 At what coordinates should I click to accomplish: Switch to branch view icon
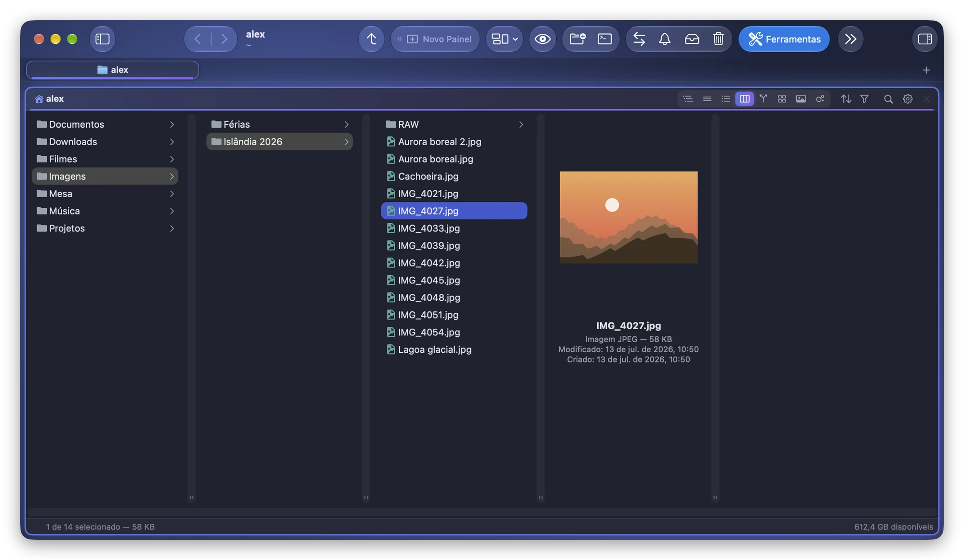tap(763, 99)
